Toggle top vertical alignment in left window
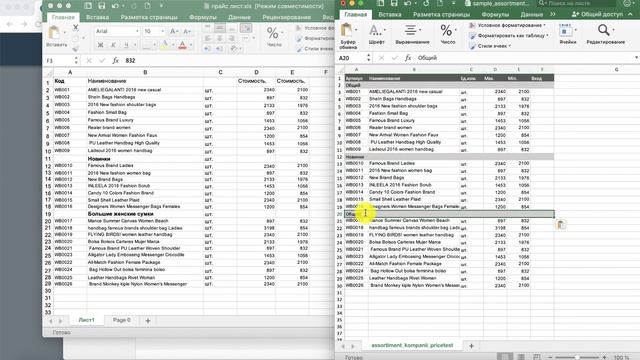Image resolution: width=640 pixels, height=360 pixels. (208, 28)
